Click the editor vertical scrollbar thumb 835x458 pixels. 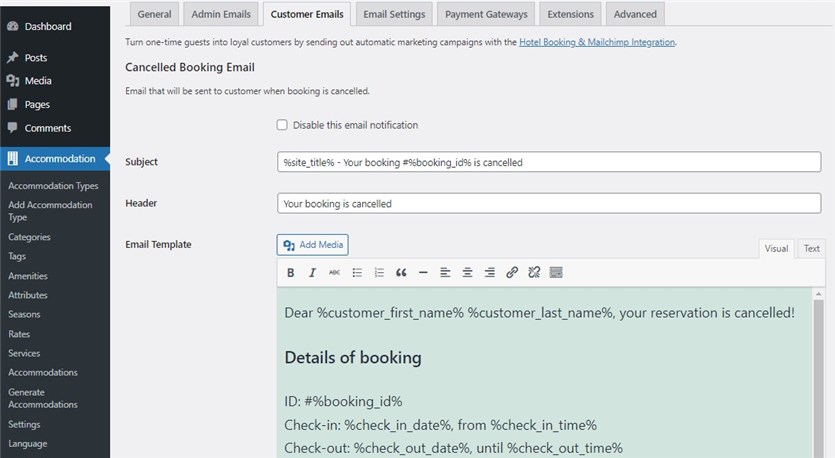(818, 379)
